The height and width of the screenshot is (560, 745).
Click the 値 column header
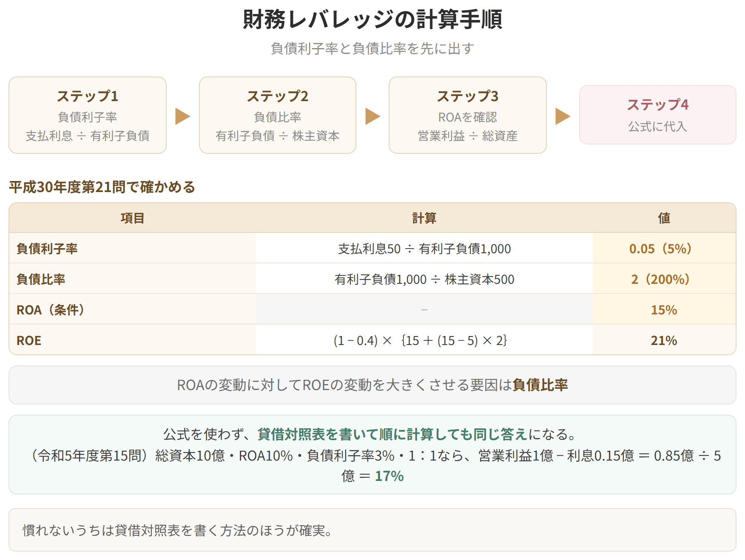pyautogui.click(x=664, y=218)
